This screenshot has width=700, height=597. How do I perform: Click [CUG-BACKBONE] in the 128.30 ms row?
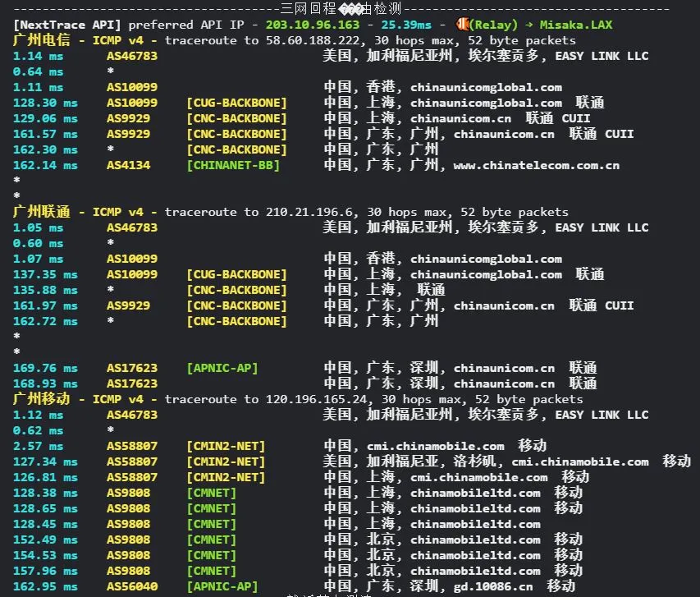tap(236, 103)
